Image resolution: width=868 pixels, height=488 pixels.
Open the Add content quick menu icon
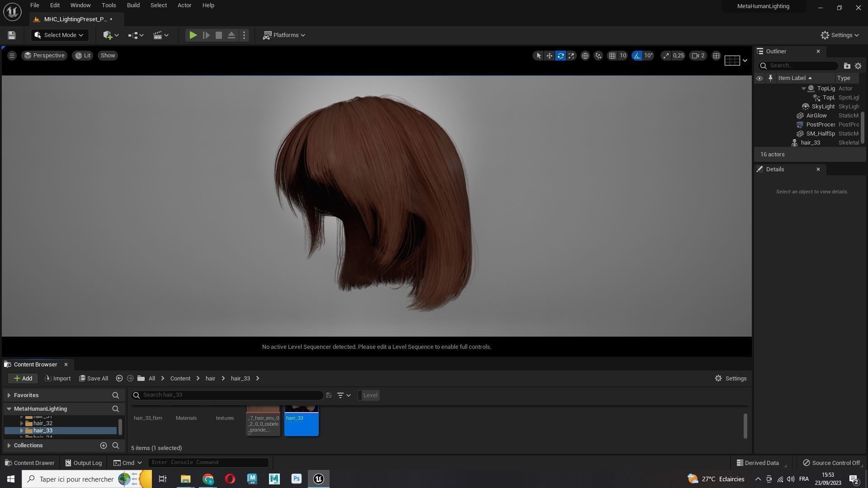pyautogui.click(x=111, y=35)
